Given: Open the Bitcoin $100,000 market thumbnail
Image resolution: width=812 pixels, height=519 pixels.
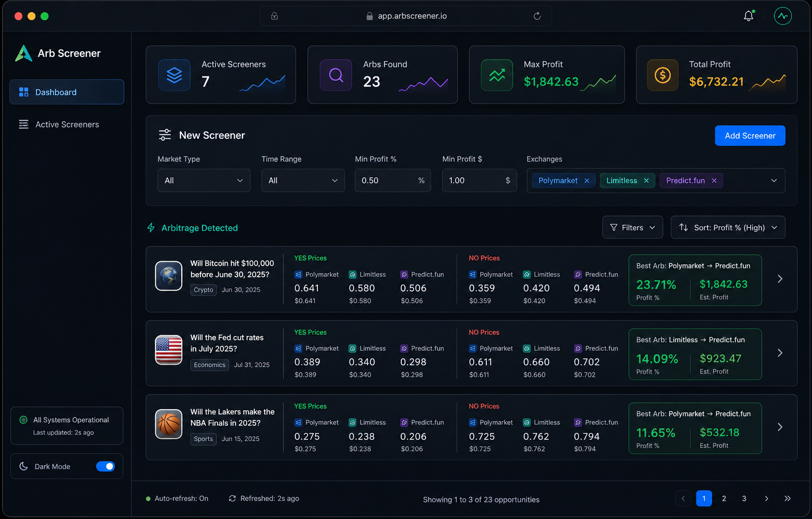Looking at the screenshot, I should click(169, 276).
